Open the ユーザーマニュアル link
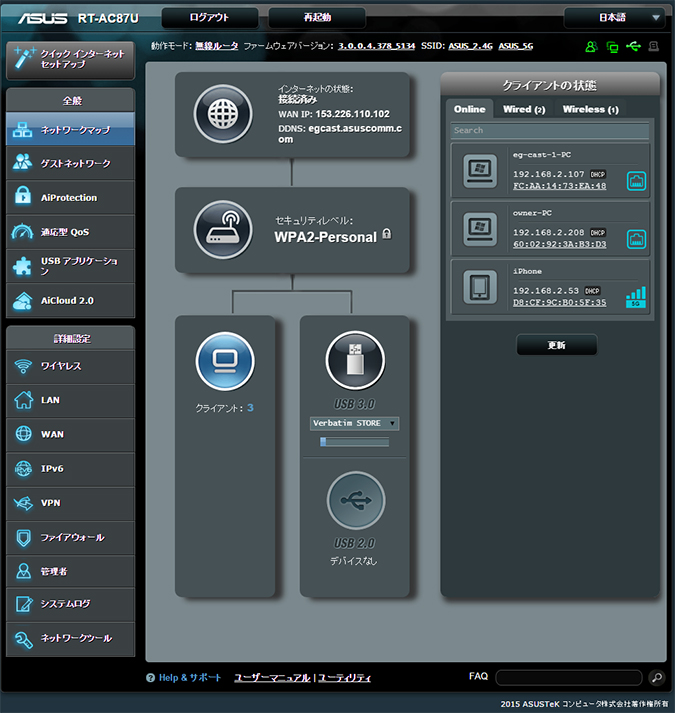 272,678
